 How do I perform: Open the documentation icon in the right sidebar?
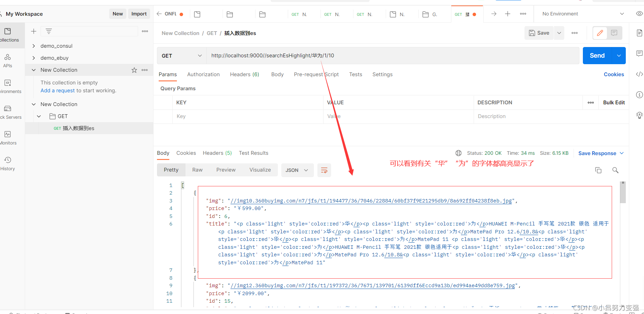click(x=639, y=33)
